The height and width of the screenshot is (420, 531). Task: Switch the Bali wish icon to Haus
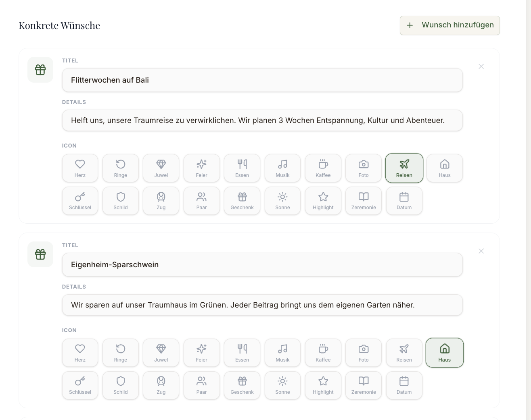pyautogui.click(x=445, y=168)
